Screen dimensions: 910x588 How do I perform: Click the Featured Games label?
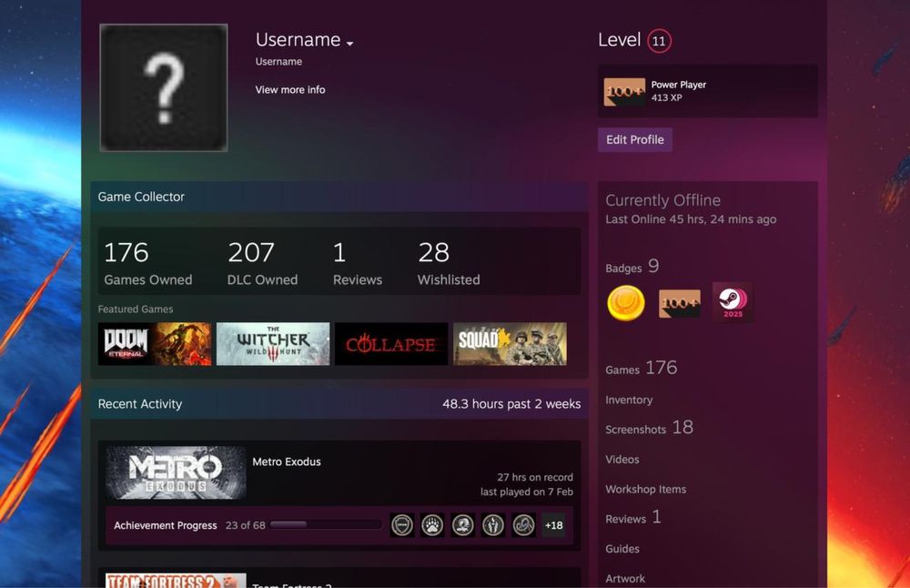(136, 309)
